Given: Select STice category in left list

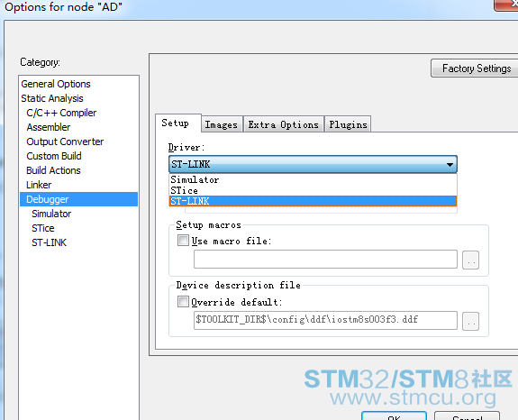Looking at the screenshot, I should [x=43, y=228].
